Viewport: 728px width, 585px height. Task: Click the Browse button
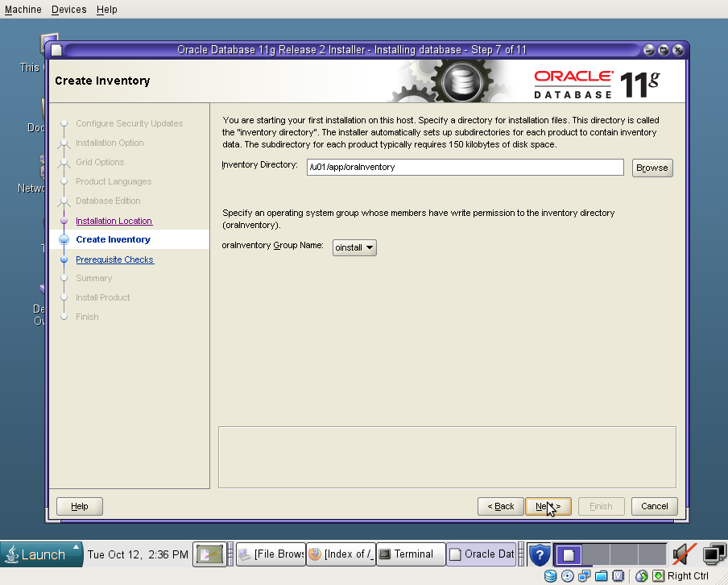coord(651,168)
